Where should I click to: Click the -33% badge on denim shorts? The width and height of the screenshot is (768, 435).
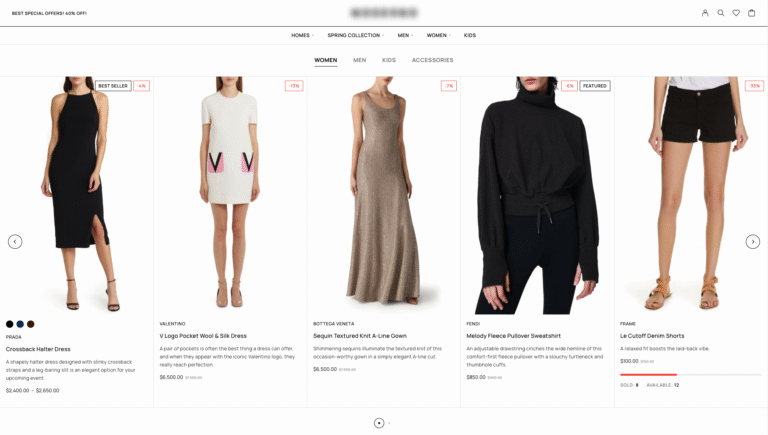click(x=754, y=86)
